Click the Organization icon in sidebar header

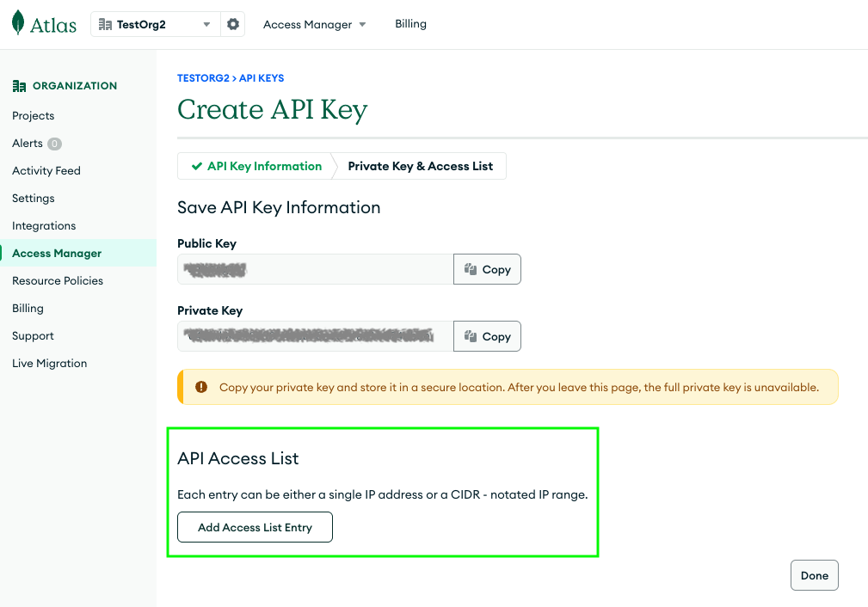20,86
